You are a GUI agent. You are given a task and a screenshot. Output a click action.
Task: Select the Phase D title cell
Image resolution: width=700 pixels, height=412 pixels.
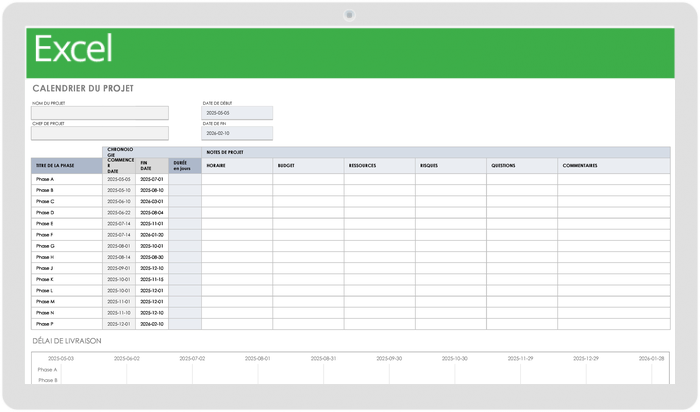tap(67, 212)
